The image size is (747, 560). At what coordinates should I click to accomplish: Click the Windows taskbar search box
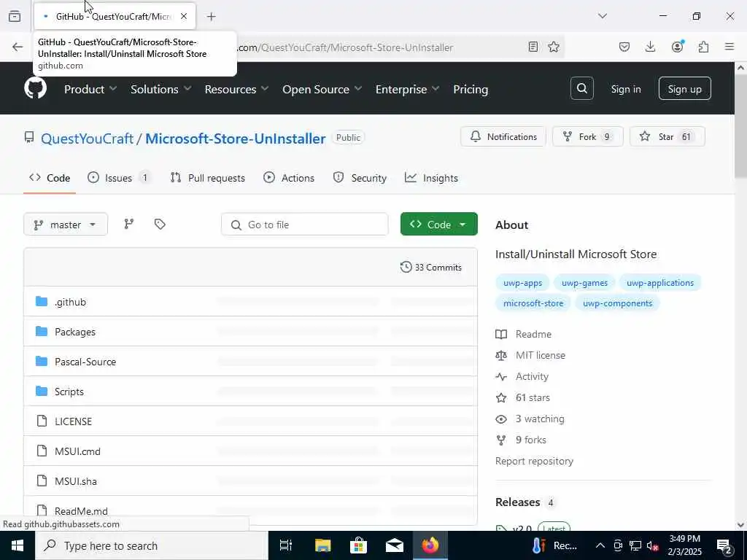[152, 545]
